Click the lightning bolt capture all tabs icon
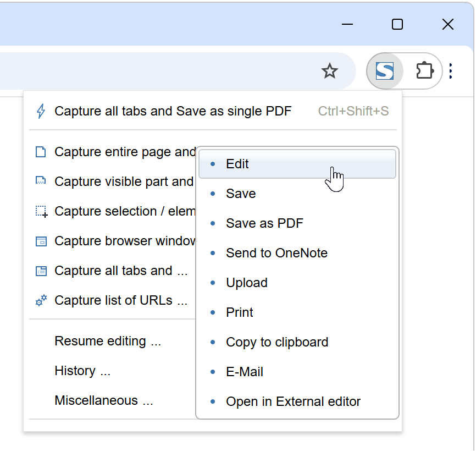476x451 pixels. [x=41, y=111]
